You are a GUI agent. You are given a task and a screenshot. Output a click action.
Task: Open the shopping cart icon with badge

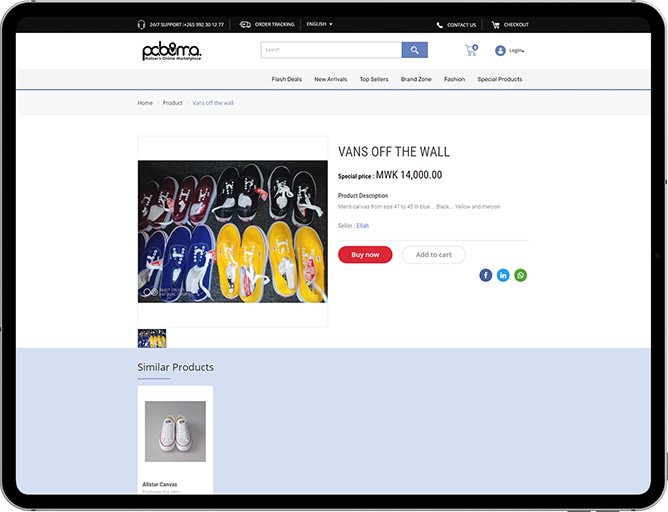pos(472,50)
